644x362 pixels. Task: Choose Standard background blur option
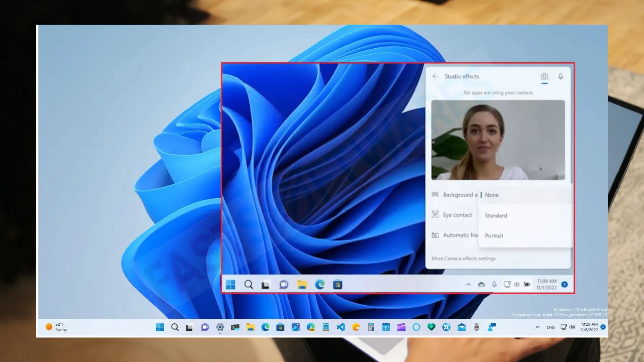[x=525, y=216]
